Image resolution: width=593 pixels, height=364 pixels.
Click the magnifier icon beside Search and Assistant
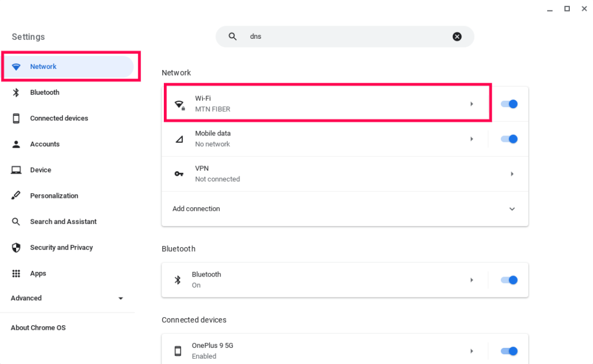(x=16, y=222)
